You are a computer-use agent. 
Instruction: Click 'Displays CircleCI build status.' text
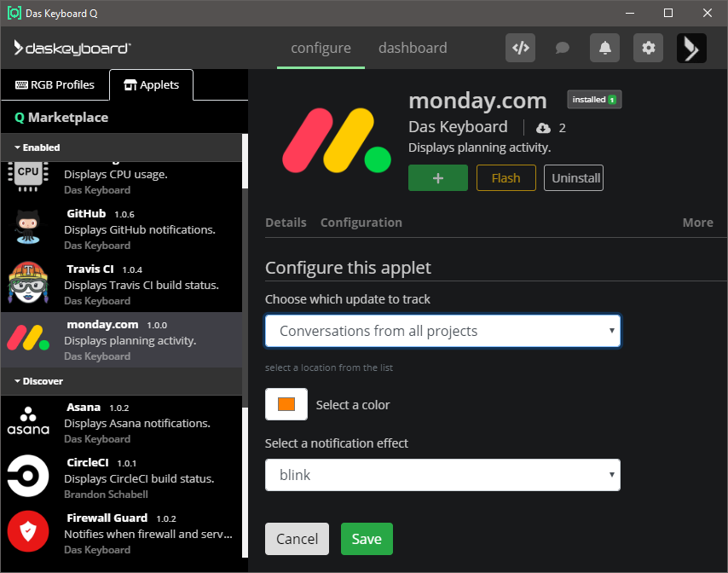pos(139,478)
